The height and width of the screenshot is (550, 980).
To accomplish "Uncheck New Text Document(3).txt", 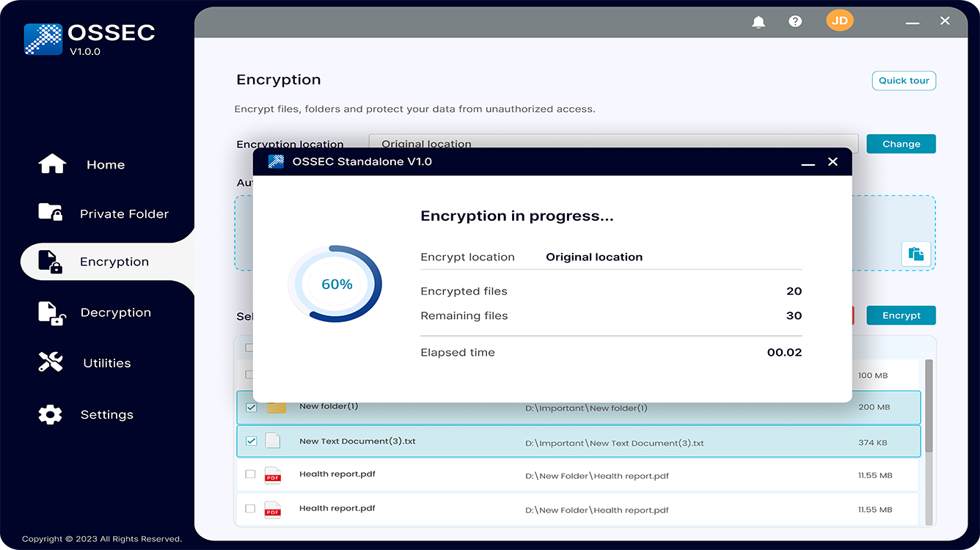I will tap(252, 441).
